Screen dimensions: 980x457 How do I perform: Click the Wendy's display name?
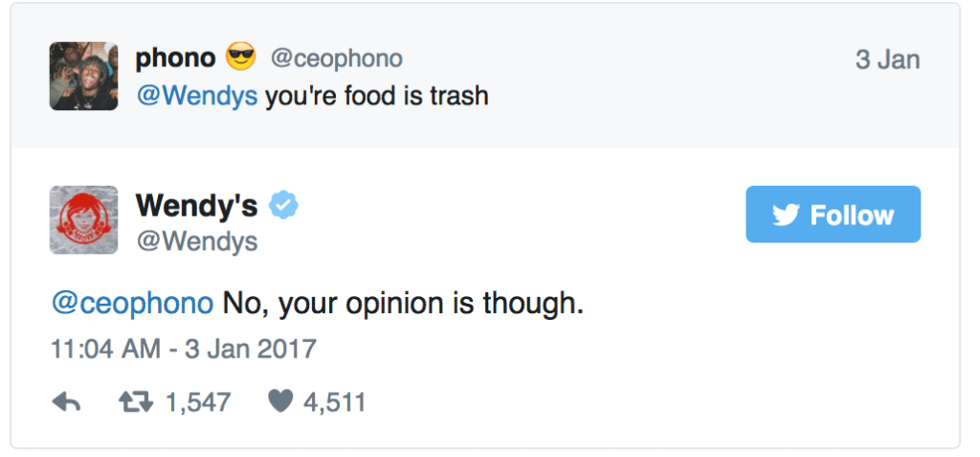click(x=196, y=204)
